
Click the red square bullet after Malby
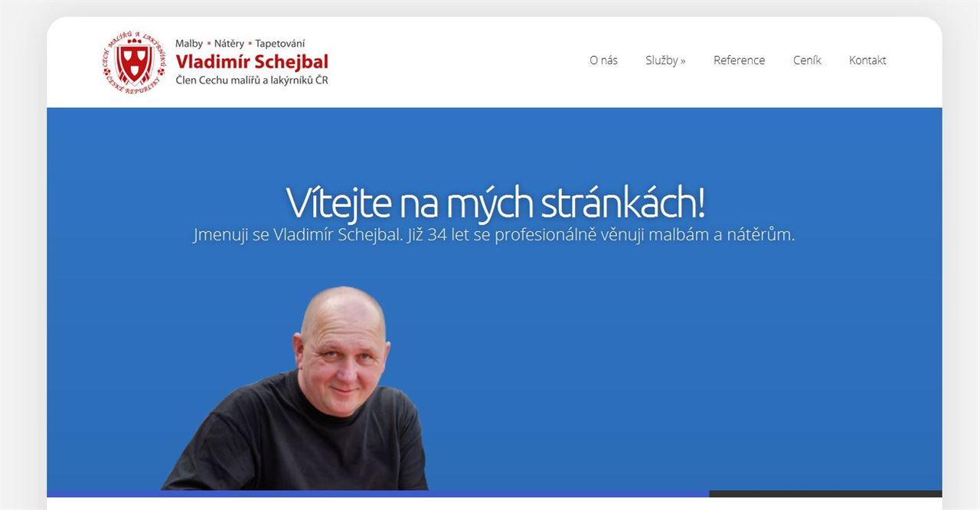[x=208, y=44]
